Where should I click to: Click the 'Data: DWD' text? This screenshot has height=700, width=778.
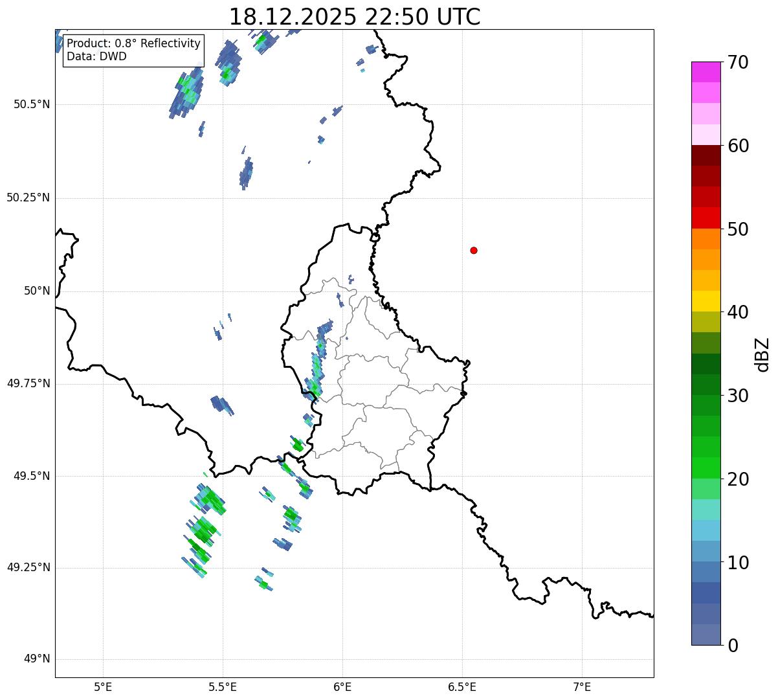(x=96, y=56)
